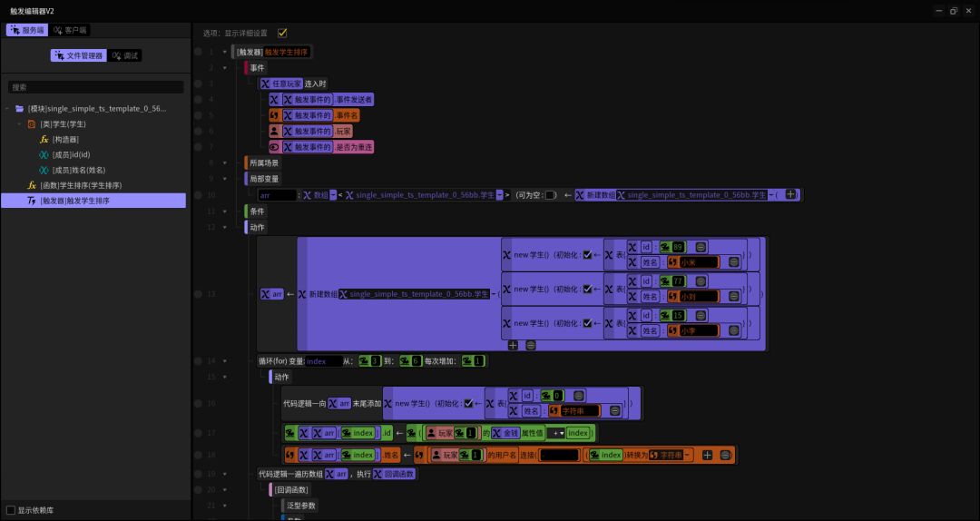
Task: Open the 字符串 conversion type dropdown
Action: click(x=688, y=456)
